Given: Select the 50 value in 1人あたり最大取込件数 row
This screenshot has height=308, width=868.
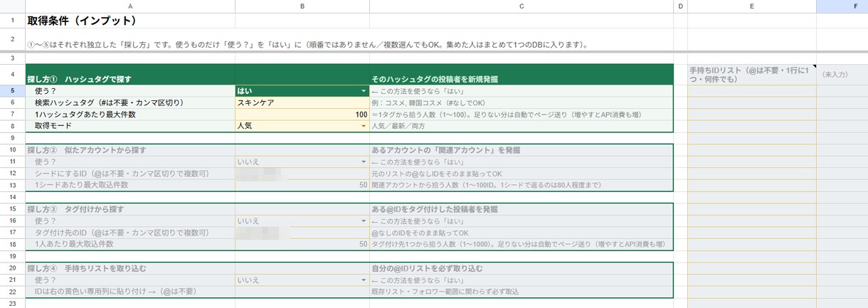Looking at the screenshot, I should [302, 244].
